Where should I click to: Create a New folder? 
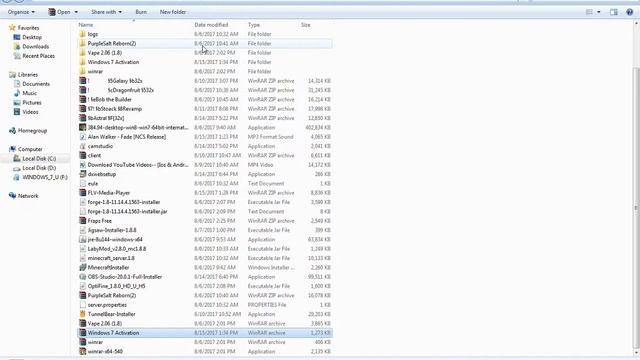[173, 12]
